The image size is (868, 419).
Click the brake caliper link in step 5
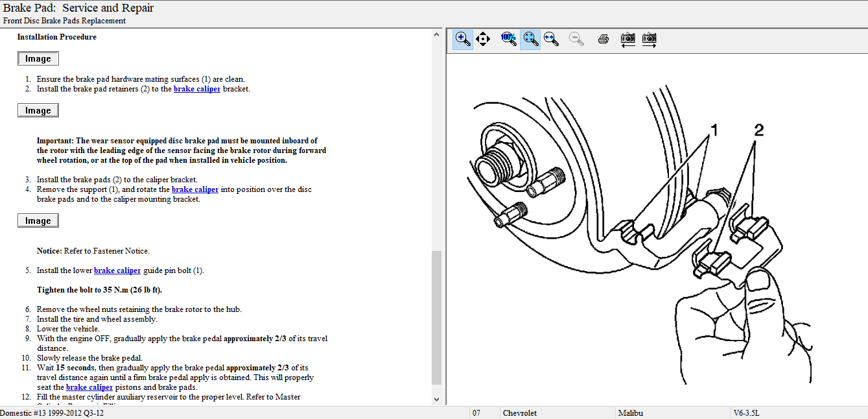pos(117,270)
